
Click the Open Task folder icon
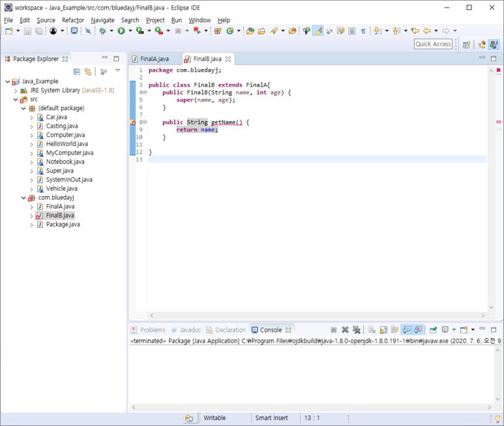(261, 31)
